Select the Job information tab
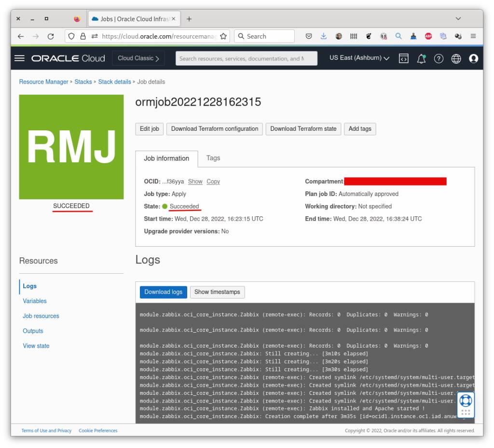Viewport: 494px width, 448px height. tap(166, 158)
